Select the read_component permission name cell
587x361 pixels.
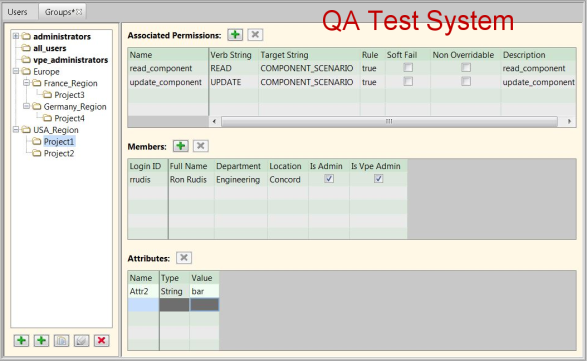click(x=168, y=68)
